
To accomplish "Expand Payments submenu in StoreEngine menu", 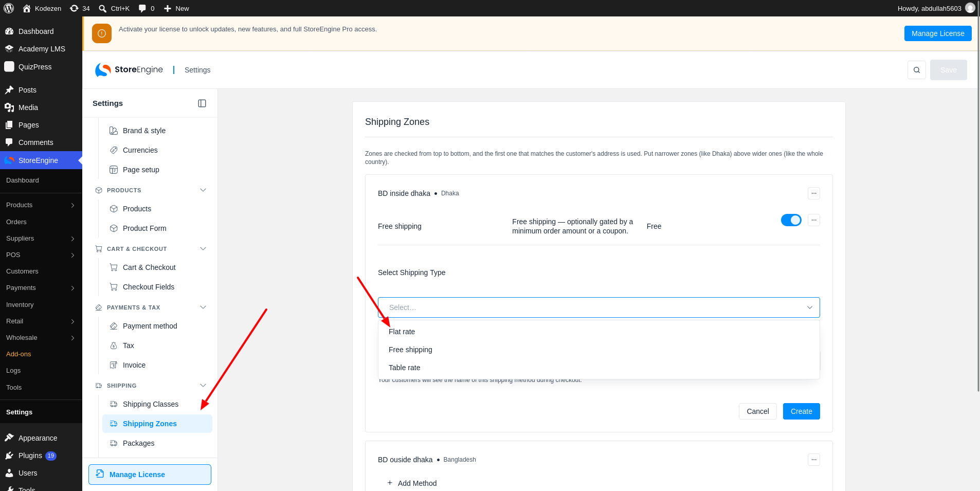I will click(72, 288).
